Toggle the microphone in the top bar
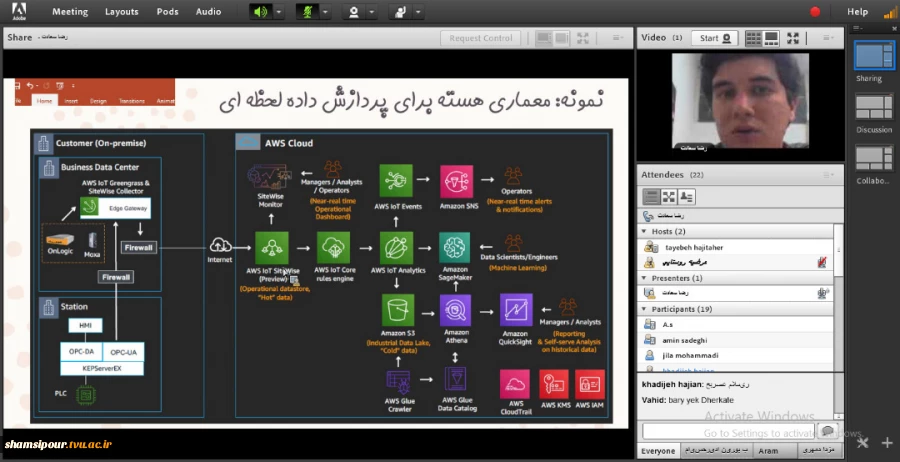900x462 pixels. pos(308,11)
